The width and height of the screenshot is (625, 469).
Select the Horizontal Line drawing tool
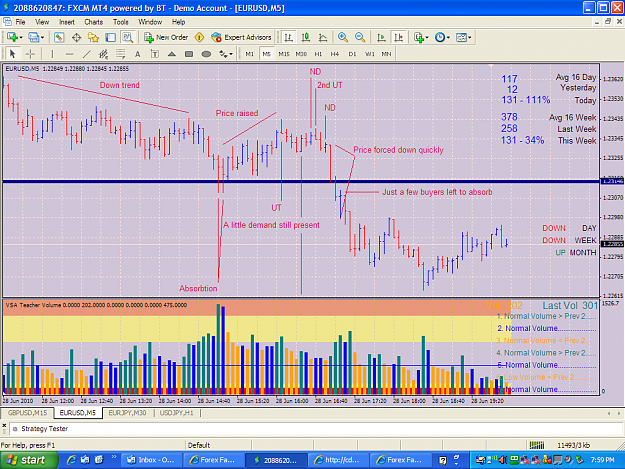click(69, 54)
